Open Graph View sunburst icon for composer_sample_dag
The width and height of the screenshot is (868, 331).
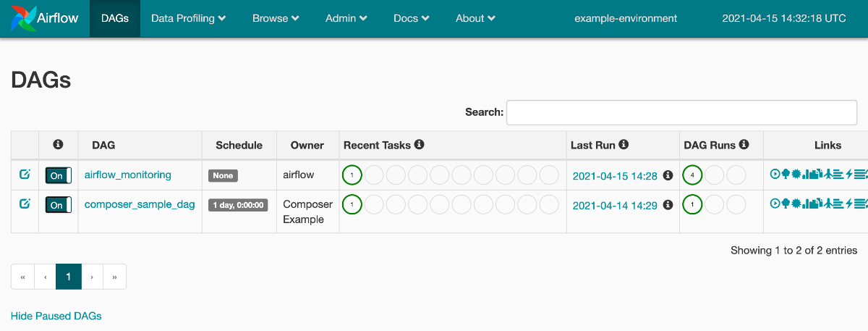point(796,204)
